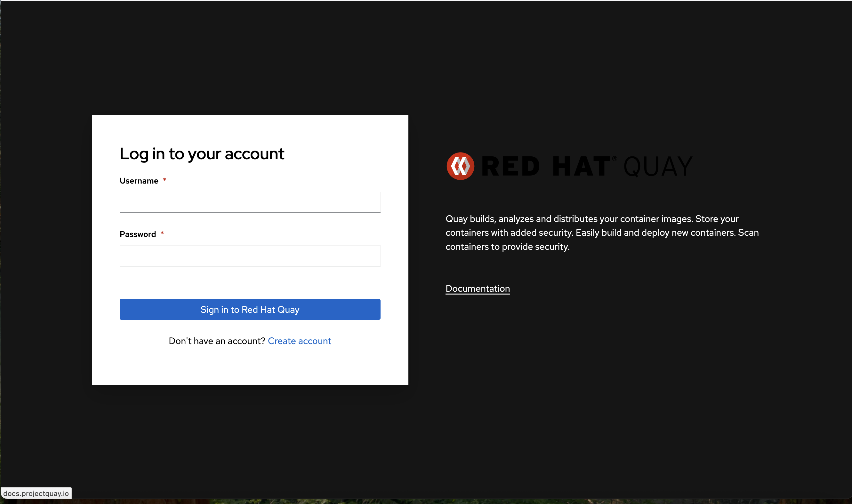Open the Documentation link
Viewport: 852px width, 504px height.
pos(477,288)
